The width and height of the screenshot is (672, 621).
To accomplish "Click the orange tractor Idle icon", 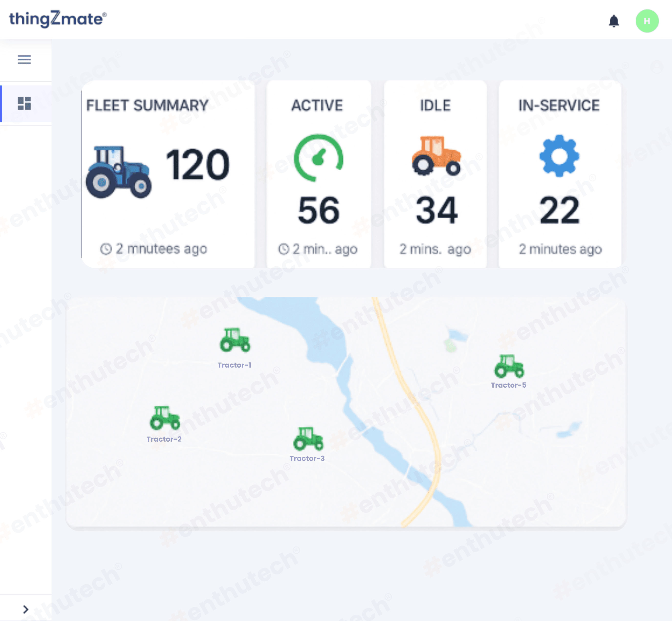I will 436,155.
